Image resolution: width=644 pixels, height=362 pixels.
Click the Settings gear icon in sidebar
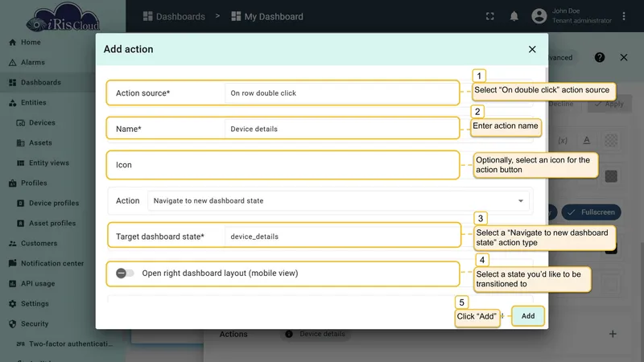coord(12,304)
